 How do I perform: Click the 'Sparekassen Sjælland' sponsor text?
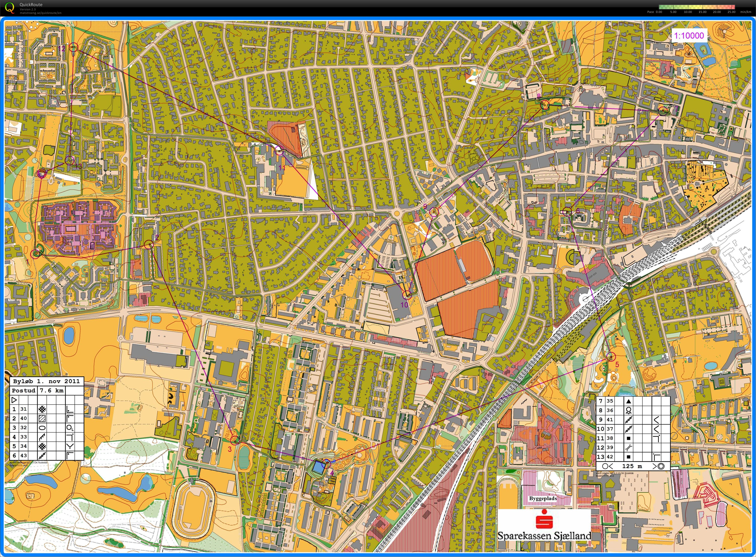[544, 536]
